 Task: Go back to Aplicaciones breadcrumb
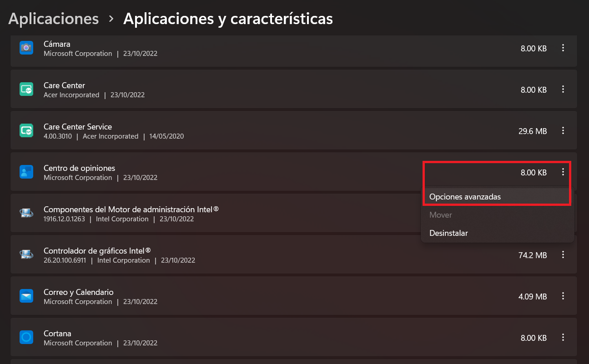click(x=54, y=19)
